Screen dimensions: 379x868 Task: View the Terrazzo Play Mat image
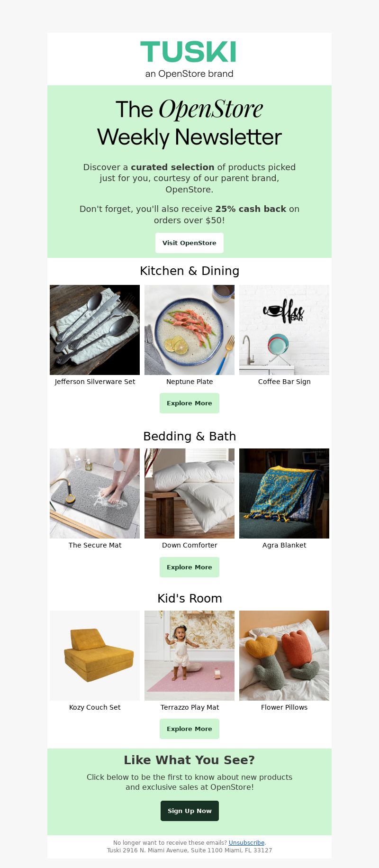pyautogui.click(x=189, y=656)
